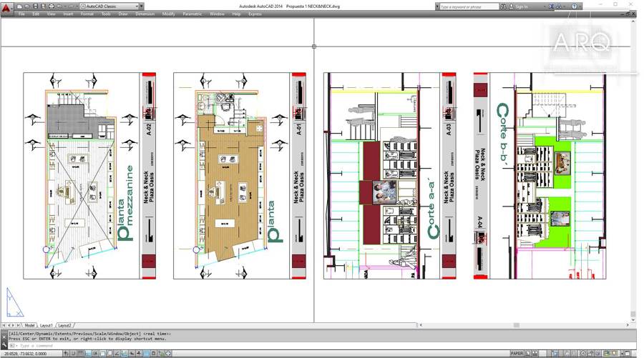Open the File menu
The width and height of the screenshot is (644, 358).
click(21, 14)
